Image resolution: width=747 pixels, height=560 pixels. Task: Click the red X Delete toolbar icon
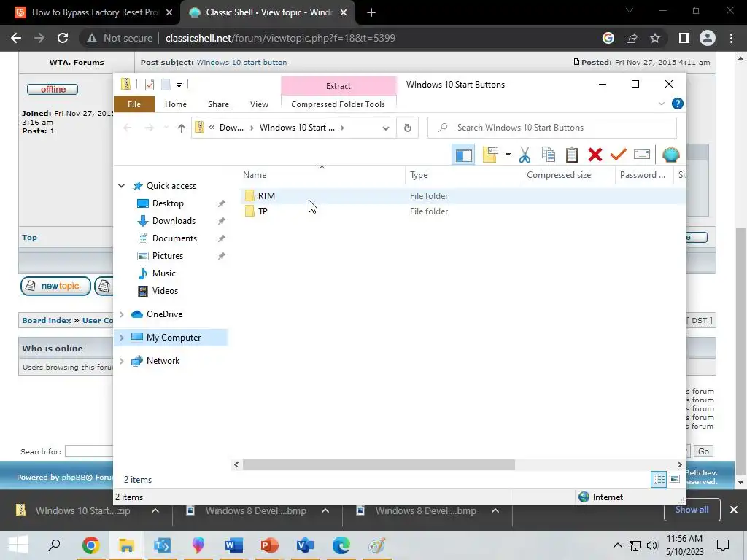point(595,155)
